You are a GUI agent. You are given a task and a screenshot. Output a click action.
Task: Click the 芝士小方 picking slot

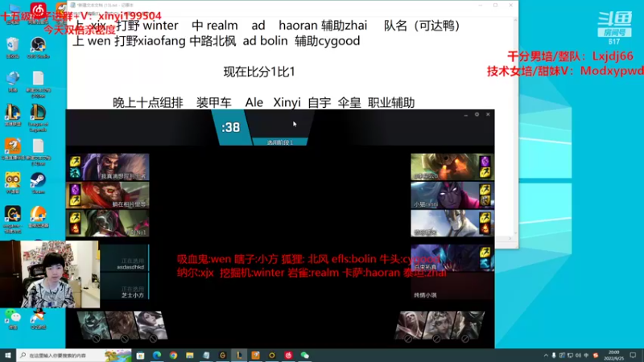pos(125,286)
